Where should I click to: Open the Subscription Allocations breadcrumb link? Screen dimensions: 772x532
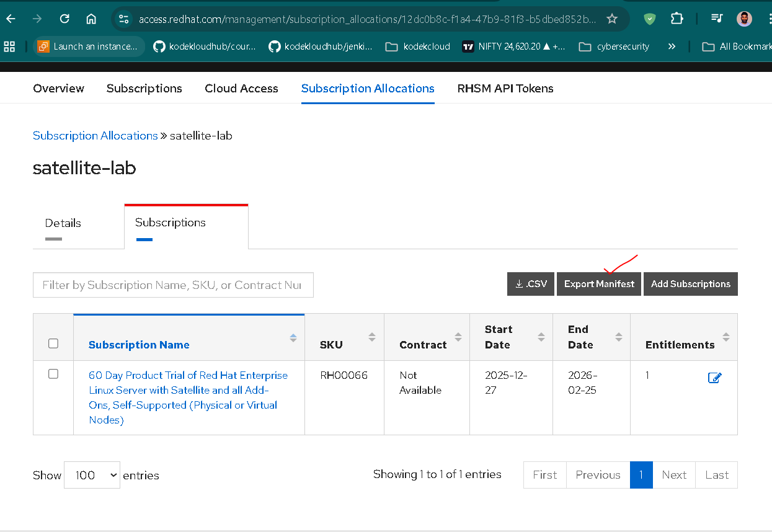tap(95, 135)
